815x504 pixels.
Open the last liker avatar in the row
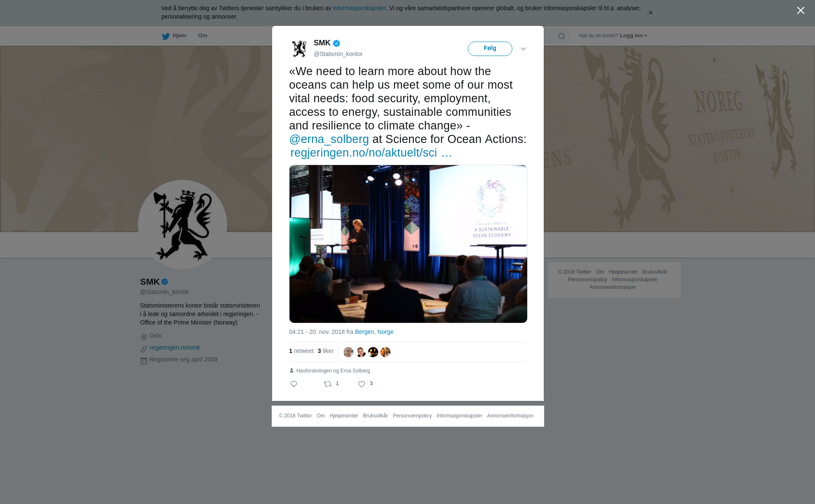coord(385,352)
